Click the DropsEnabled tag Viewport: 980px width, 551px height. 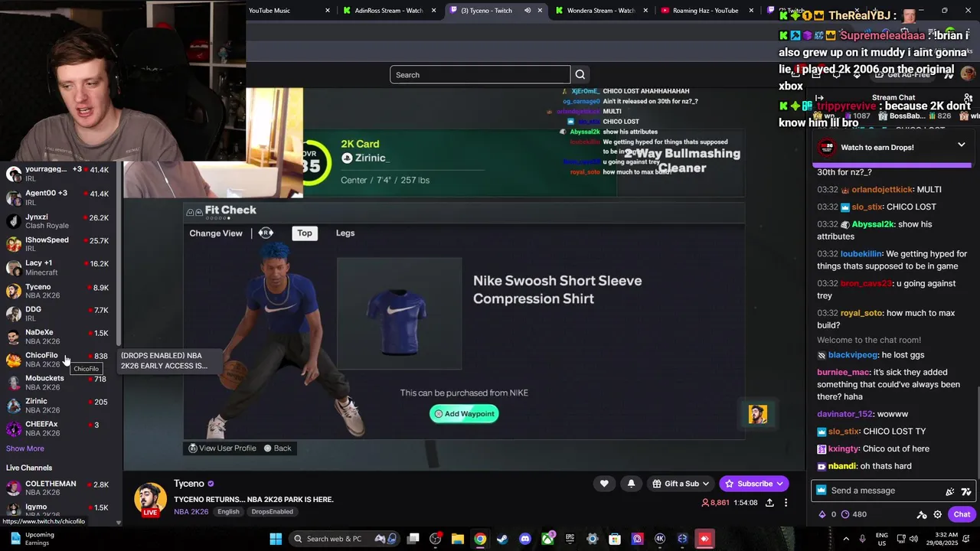tap(272, 511)
